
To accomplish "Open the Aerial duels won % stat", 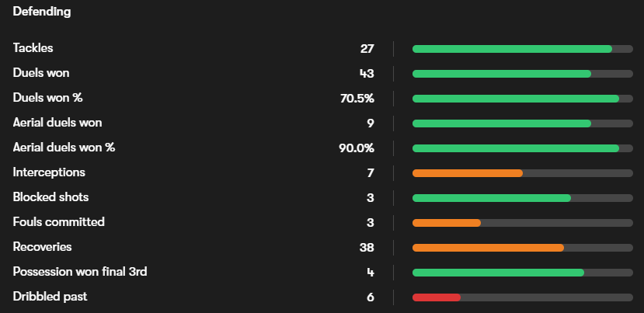I will point(64,148).
